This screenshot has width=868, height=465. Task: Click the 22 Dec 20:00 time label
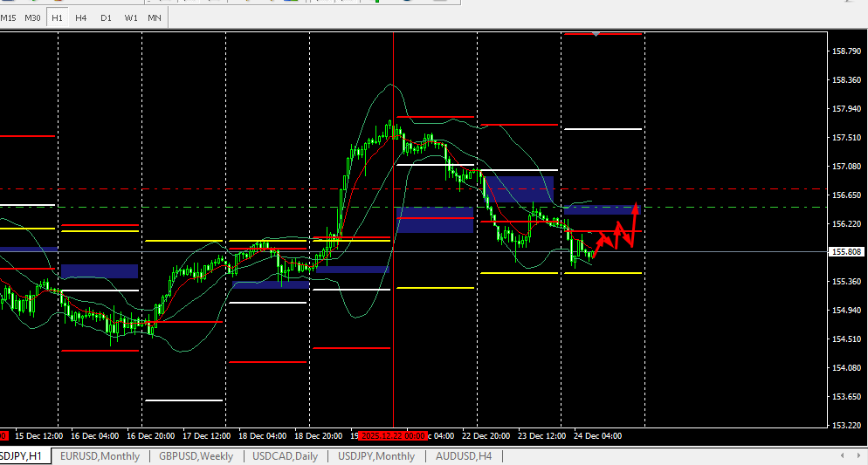click(x=486, y=435)
